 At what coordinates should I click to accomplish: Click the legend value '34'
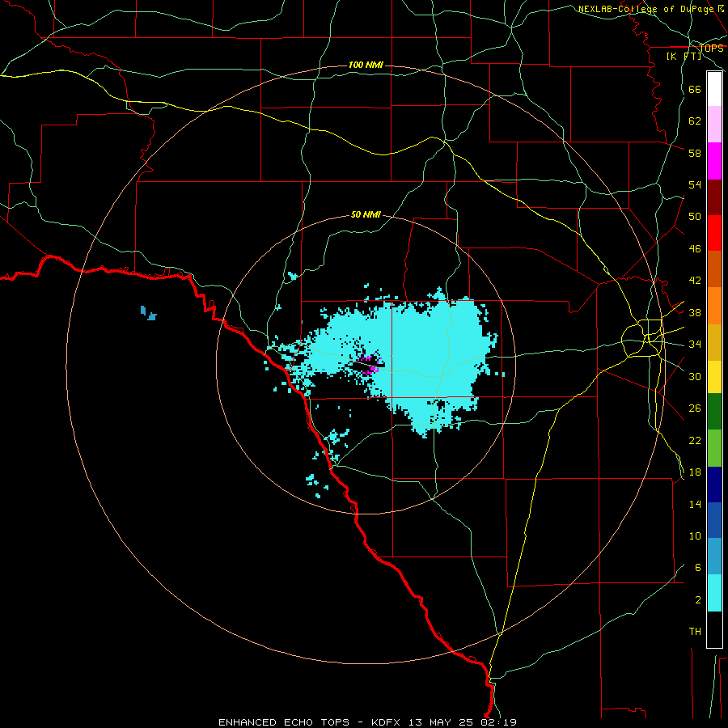click(x=695, y=345)
